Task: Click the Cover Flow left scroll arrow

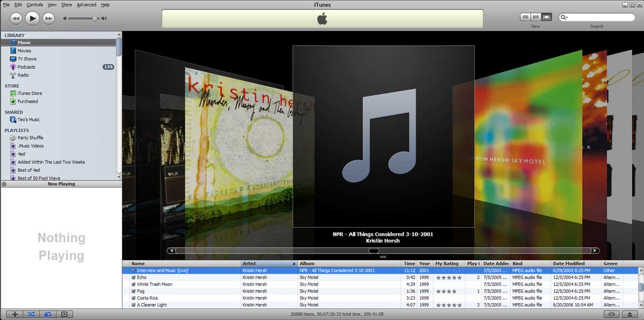Action: (x=172, y=250)
